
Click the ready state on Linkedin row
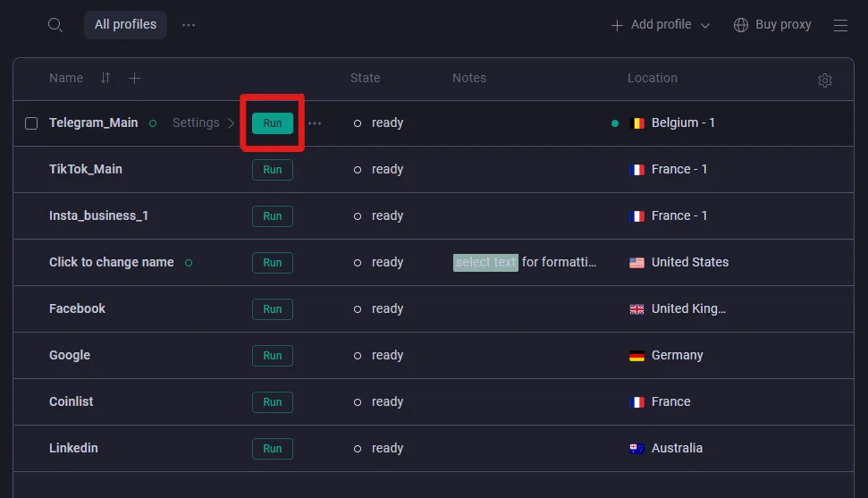click(x=387, y=448)
